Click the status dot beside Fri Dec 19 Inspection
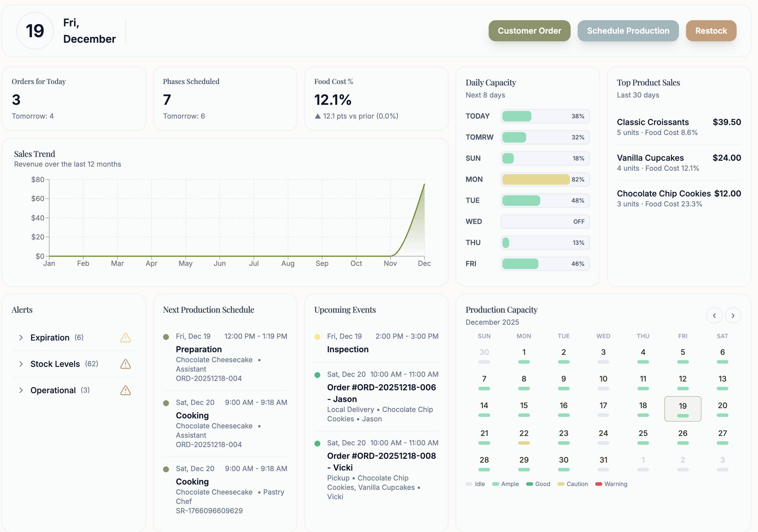 point(318,337)
